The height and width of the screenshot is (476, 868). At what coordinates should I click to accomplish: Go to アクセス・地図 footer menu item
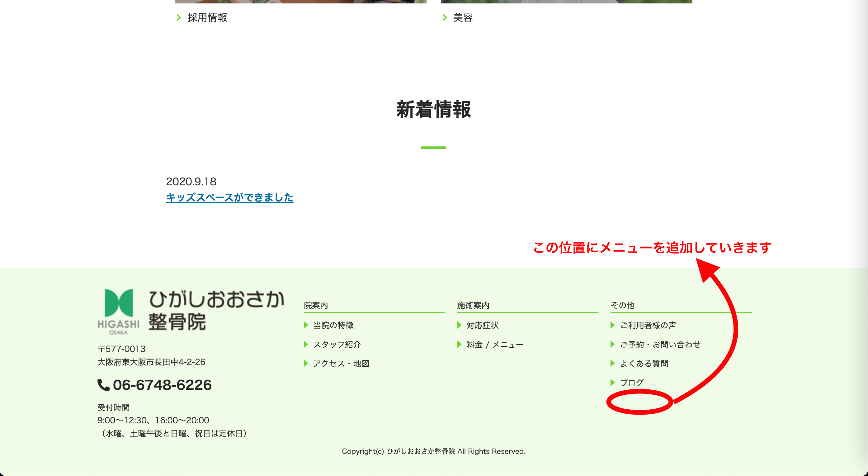click(341, 364)
